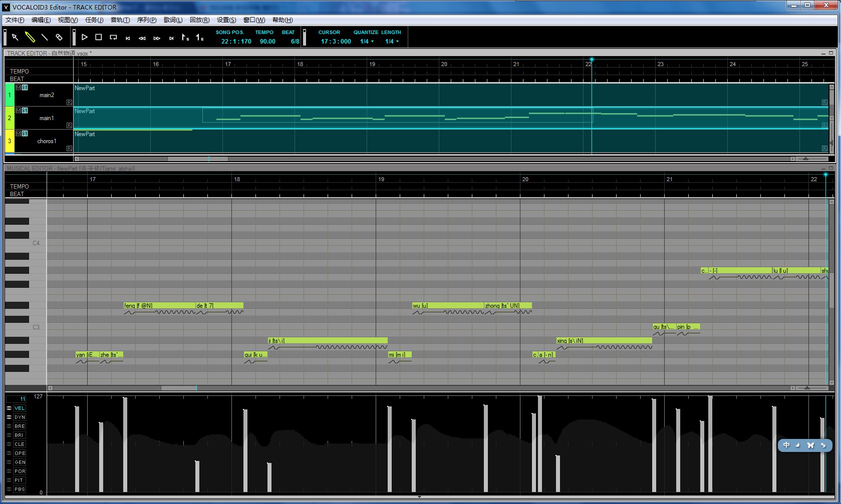Set the start marker flag icon
Image resolution: width=841 pixels, height=504 pixels.
[185, 37]
